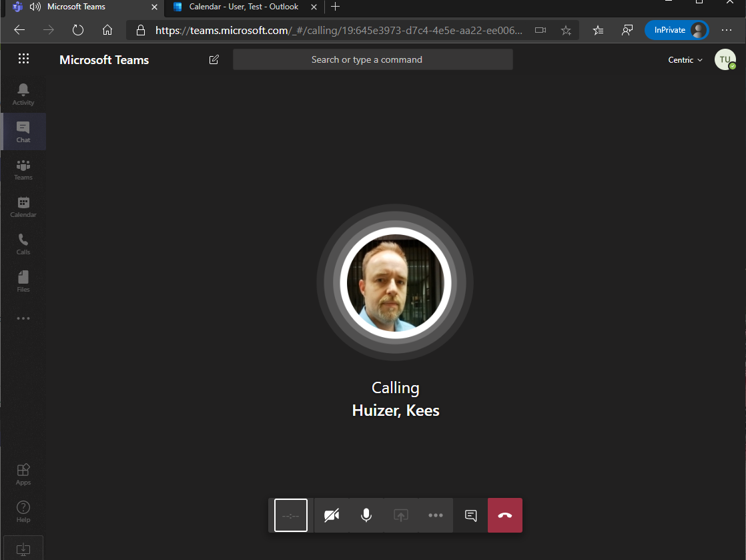The image size is (746, 560).
Task: Add this page to favorites star
Action: point(566,31)
